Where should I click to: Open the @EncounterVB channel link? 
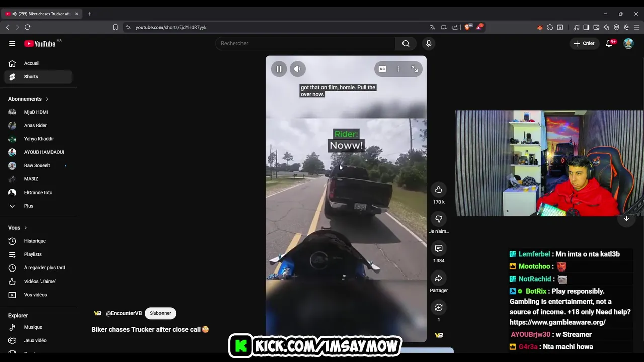124,313
